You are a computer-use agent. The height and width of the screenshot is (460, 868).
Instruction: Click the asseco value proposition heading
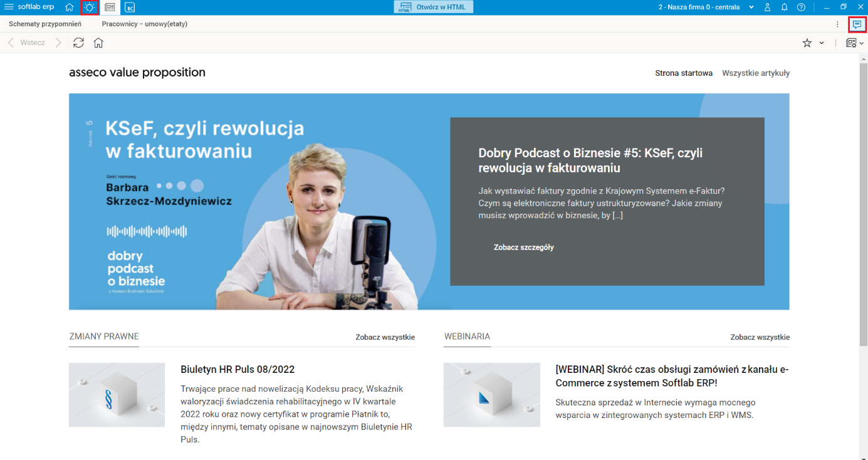pyautogui.click(x=137, y=73)
